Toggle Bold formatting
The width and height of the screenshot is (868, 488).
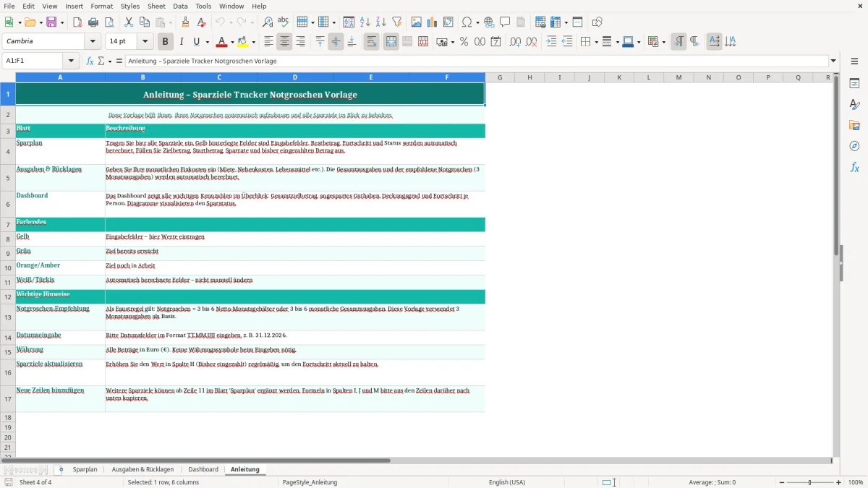tap(166, 42)
